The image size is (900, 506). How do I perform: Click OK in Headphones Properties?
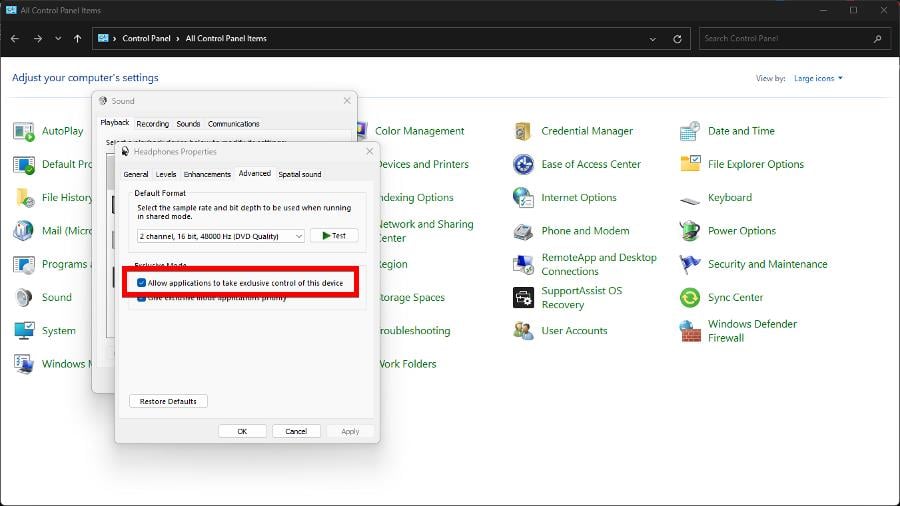click(x=242, y=431)
